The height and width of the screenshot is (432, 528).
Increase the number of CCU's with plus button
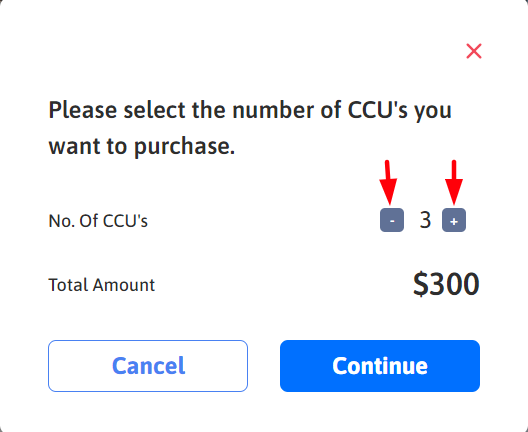pos(454,220)
